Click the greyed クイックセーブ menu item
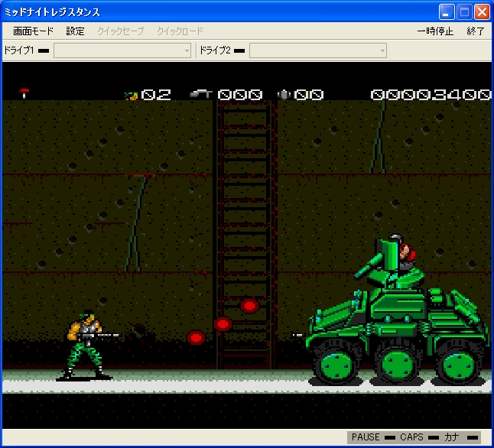 [x=120, y=31]
